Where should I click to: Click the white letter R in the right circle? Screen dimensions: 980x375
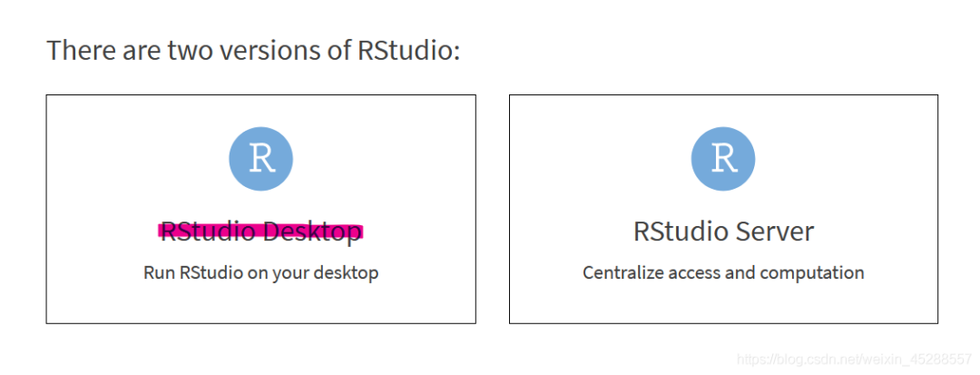tap(724, 159)
